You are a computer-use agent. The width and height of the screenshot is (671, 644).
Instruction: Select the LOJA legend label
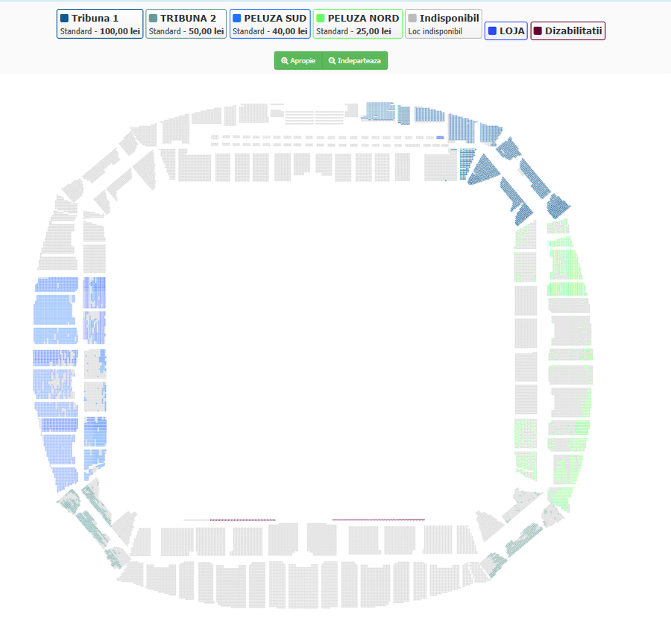point(512,31)
